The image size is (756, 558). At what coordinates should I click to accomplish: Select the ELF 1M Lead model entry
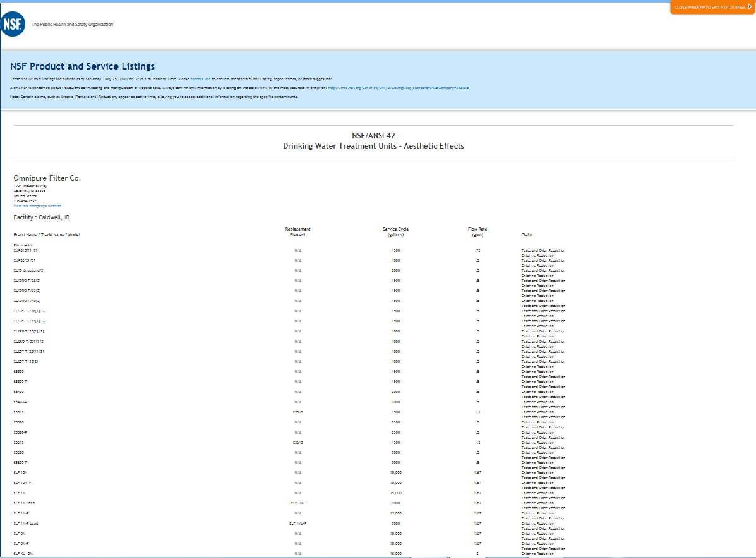tap(24, 503)
